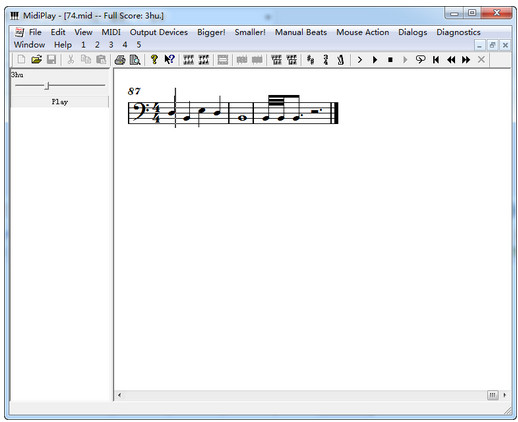Click menu item 5
The height and width of the screenshot is (422, 518).
[139, 45]
